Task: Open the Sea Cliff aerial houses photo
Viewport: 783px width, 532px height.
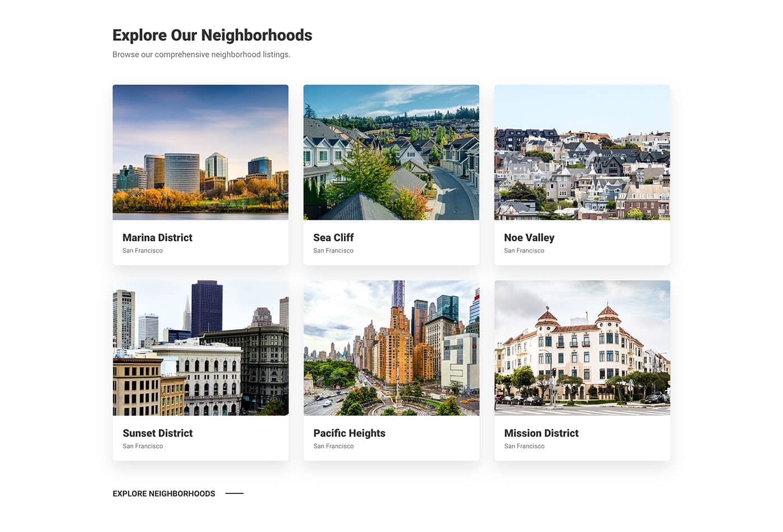Action: coord(391,153)
